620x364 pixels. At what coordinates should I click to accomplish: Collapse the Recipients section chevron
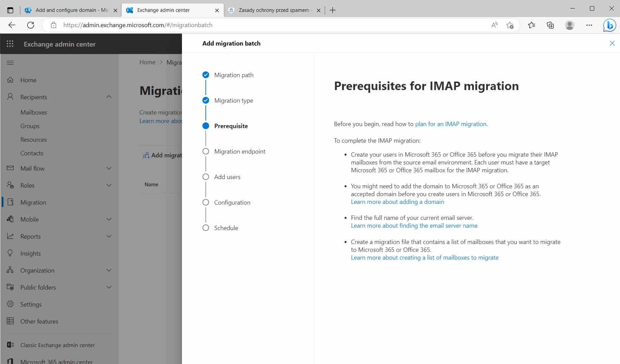109,97
